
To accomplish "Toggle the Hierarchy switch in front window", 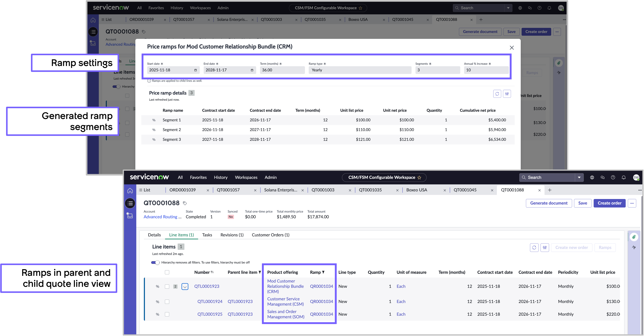I will pos(155,262).
